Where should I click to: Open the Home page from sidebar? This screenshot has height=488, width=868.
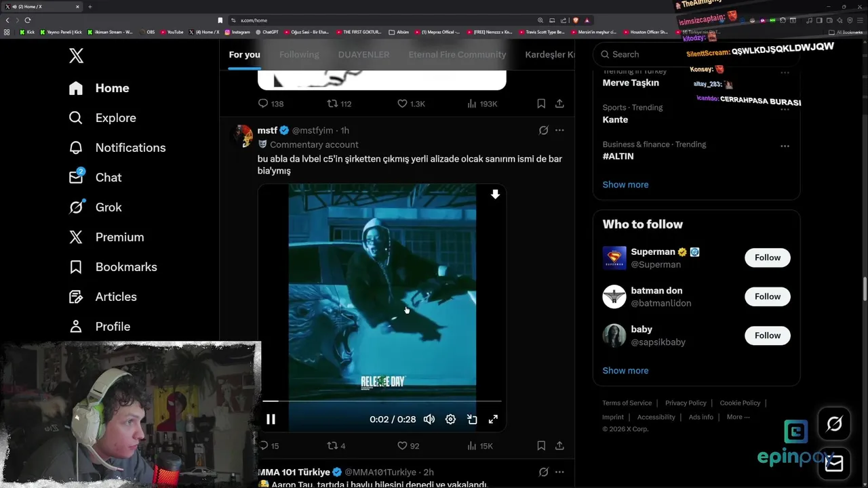99,88
